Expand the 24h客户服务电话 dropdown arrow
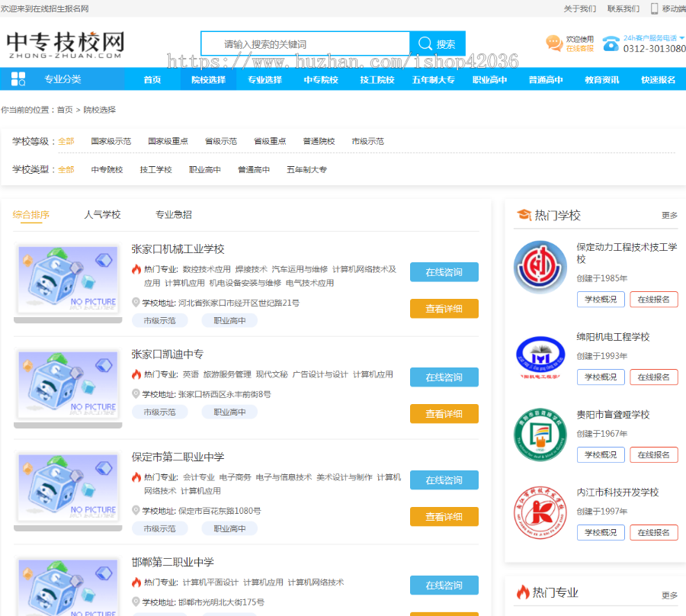 click(x=681, y=38)
